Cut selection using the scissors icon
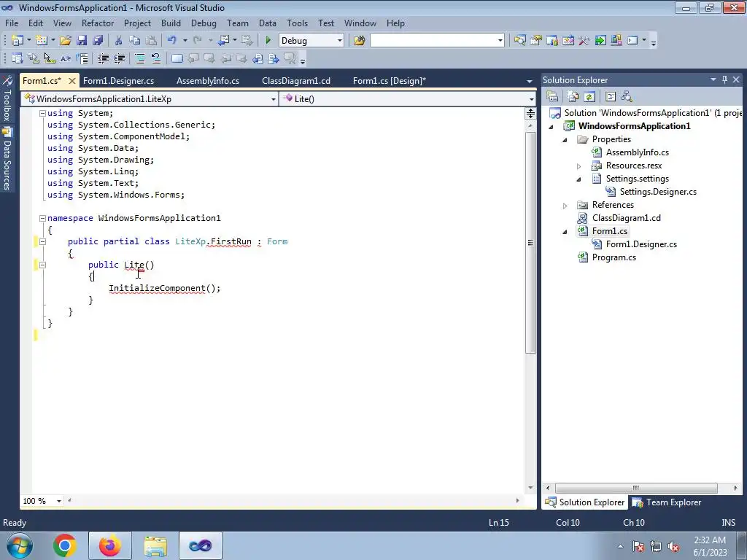Viewport: 747px width, 560px height. [119, 41]
